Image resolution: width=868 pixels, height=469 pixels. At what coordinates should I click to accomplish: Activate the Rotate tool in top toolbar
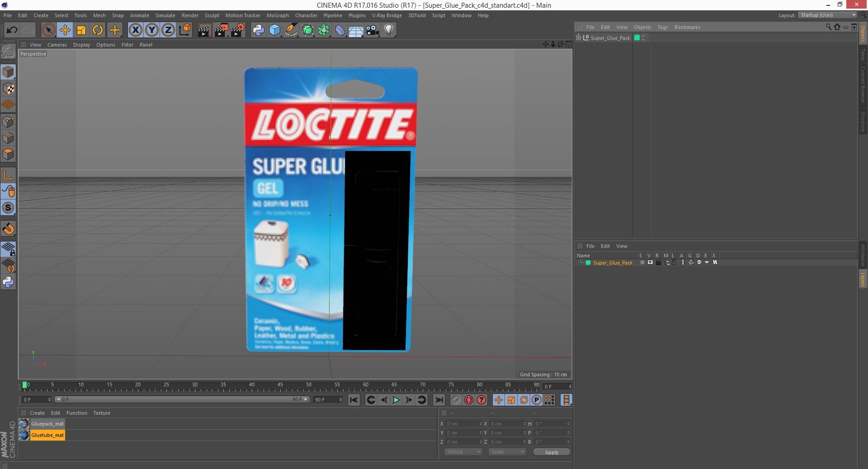tap(98, 30)
